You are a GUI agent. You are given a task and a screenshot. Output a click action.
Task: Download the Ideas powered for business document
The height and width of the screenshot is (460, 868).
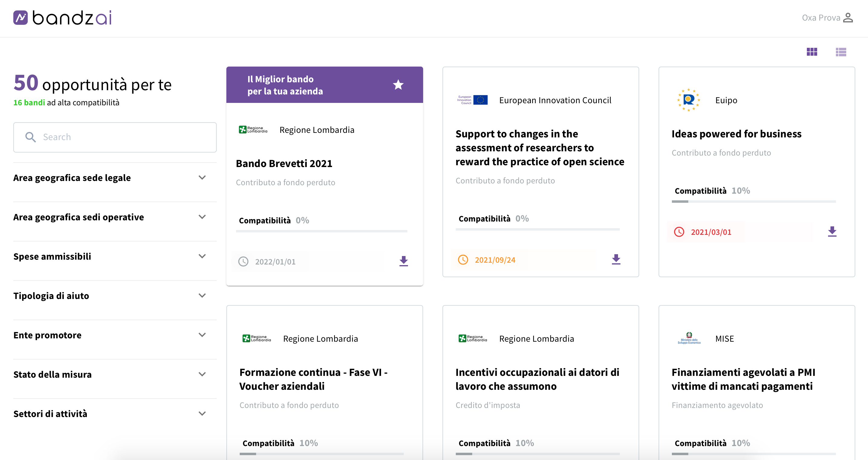(832, 232)
